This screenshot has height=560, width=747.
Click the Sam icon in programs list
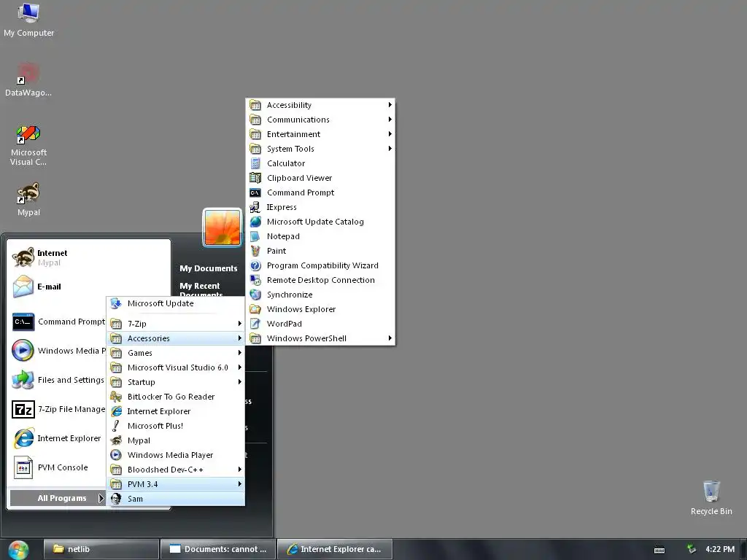pos(116,499)
